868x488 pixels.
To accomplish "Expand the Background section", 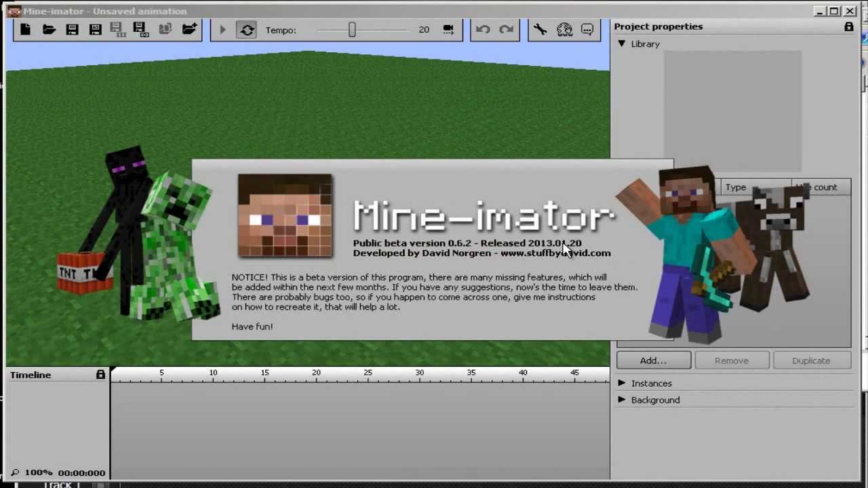I will pos(621,400).
